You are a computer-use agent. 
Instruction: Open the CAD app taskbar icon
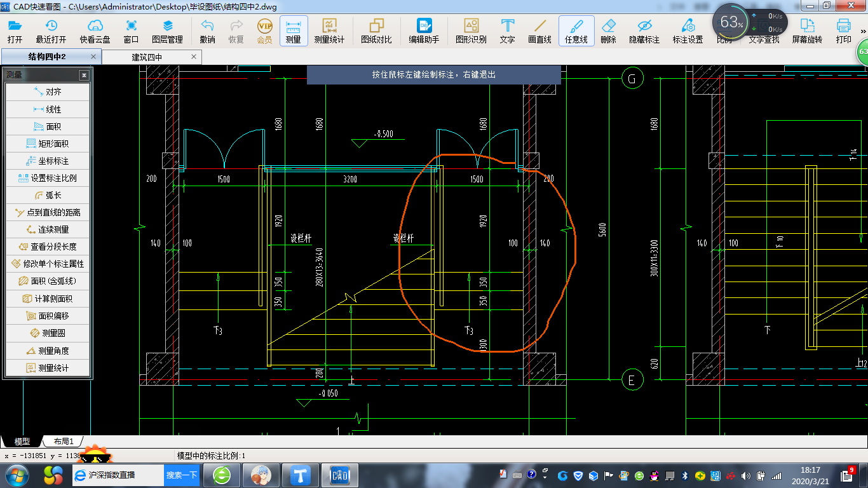coord(340,475)
